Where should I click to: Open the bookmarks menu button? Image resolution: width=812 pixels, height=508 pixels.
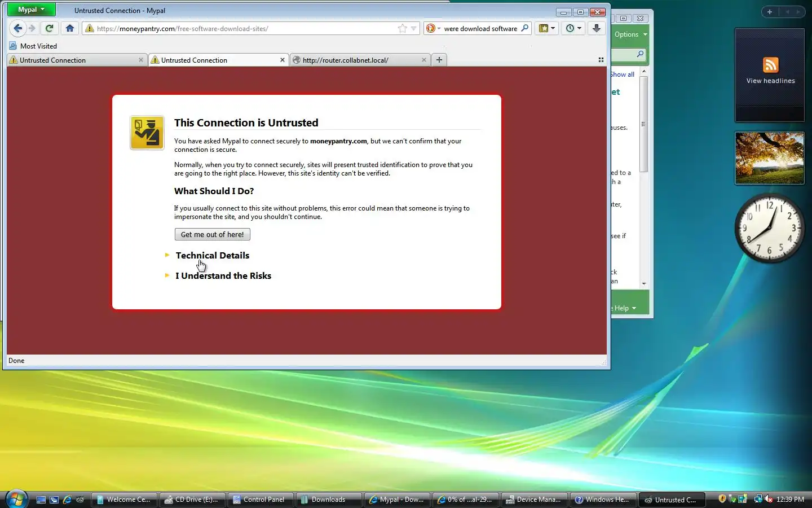click(547, 28)
